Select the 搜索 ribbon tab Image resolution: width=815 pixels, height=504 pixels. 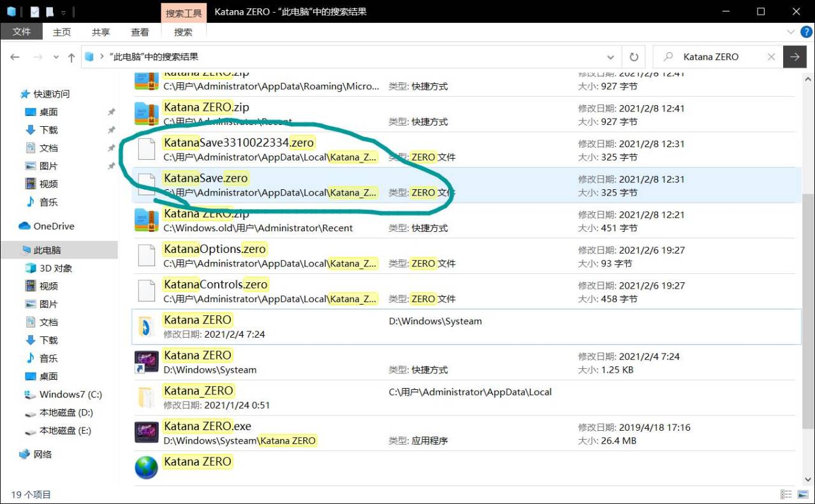pyautogui.click(x=183, y=32)
